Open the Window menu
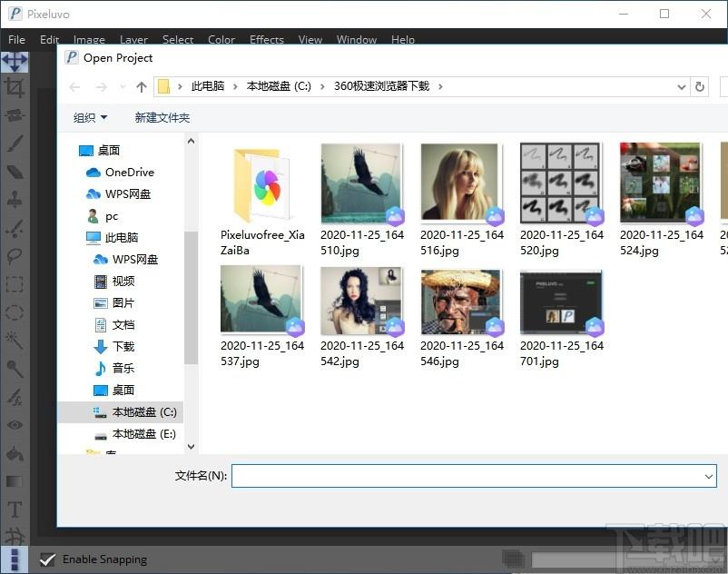 click(357, 40)
